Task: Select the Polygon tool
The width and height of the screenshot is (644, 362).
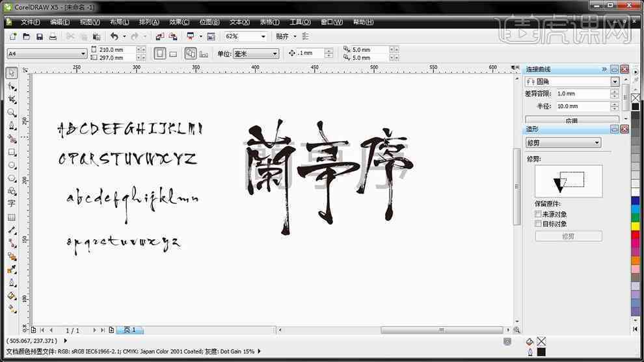Action: (12, 179)
